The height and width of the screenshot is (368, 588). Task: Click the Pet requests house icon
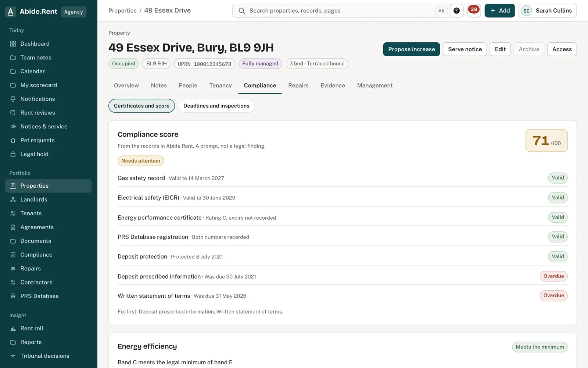point(13,140)
